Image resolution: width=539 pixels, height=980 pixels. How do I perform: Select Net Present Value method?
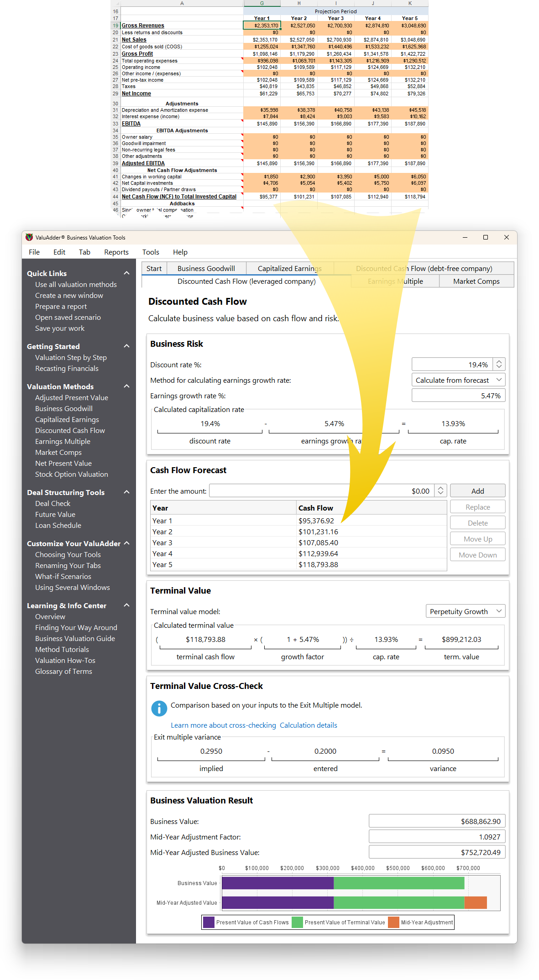pyautogui.click(x=63, y=463)
